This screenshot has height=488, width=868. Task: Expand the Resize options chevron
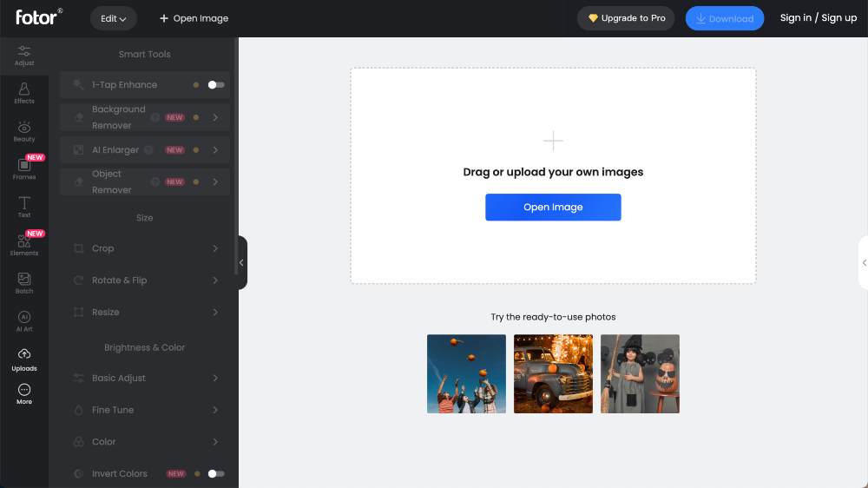click(x=215, y=312)
